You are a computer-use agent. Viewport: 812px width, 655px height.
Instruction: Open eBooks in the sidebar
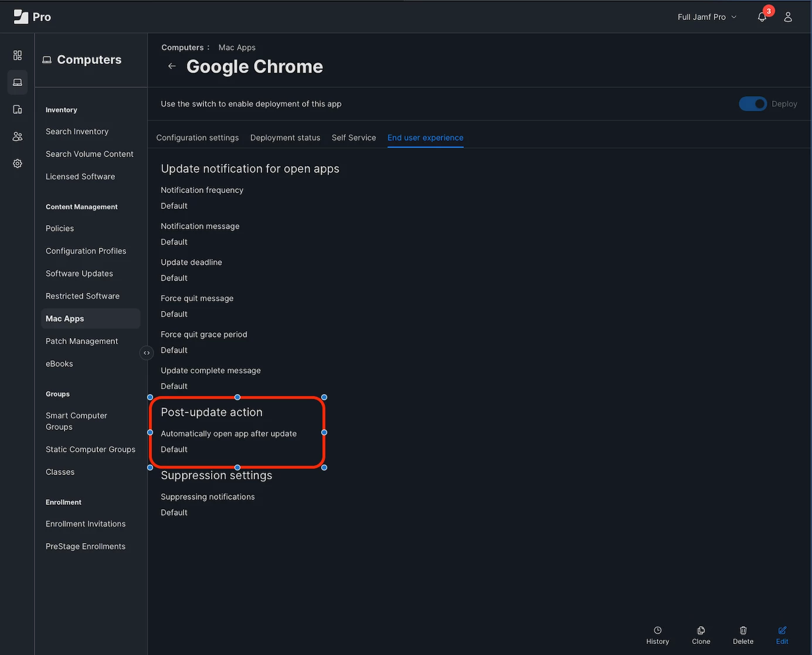(59, 364)
